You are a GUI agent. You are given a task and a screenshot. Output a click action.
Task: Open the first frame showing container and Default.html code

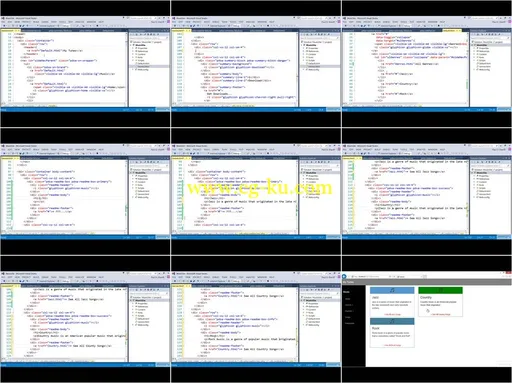click(x=85, y=64)
